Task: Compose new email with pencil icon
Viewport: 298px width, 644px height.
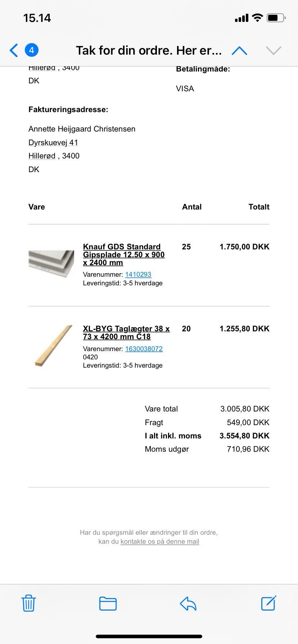Action: (x=268, y=603)
